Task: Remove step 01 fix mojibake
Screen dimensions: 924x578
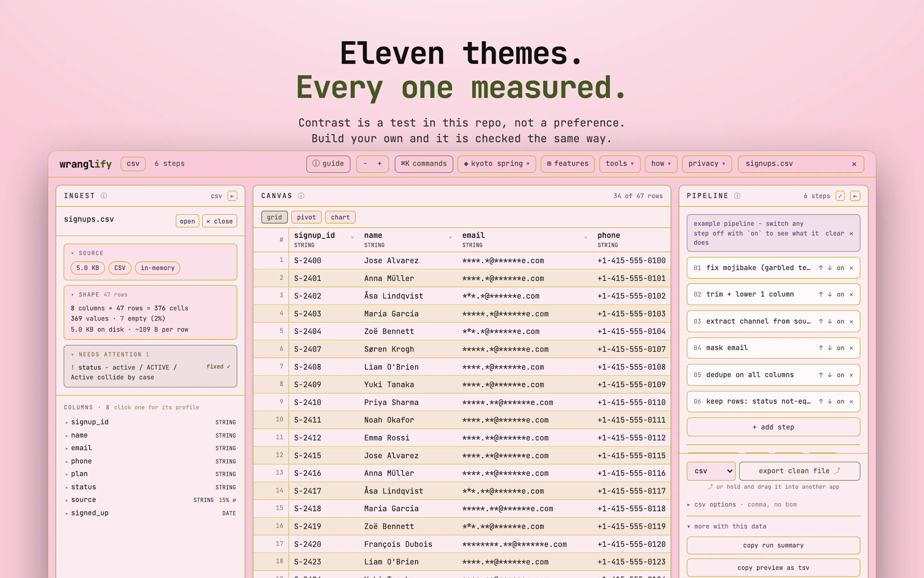Action: pos(851,268)
